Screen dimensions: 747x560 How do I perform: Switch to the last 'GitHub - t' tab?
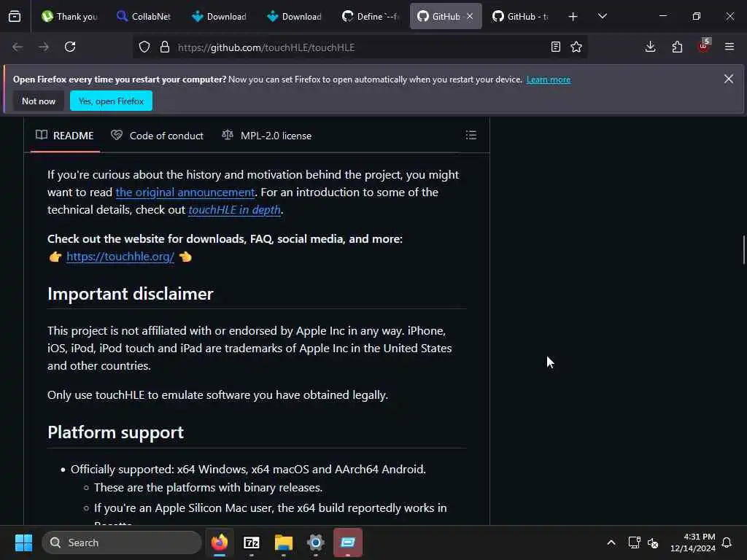coord(520,17)
